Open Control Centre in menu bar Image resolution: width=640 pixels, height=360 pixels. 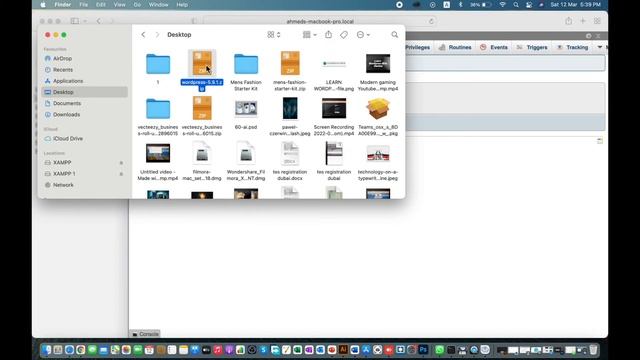coord(529,4)
